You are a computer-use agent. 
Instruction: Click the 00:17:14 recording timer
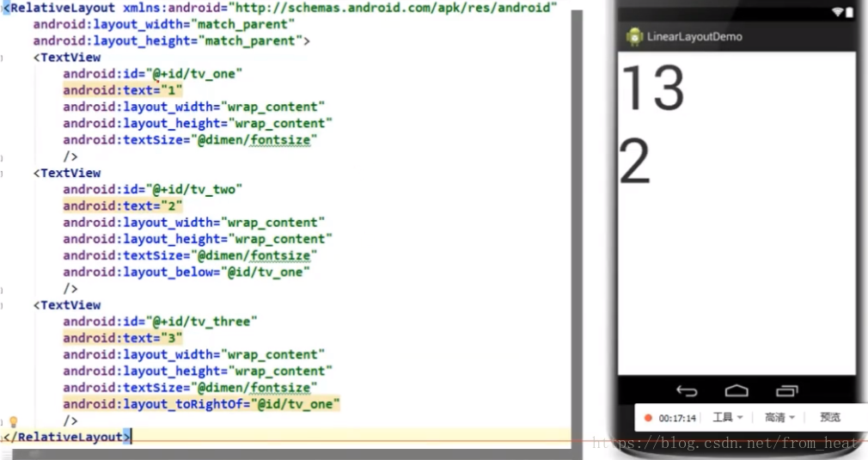[x=677, y=418]
